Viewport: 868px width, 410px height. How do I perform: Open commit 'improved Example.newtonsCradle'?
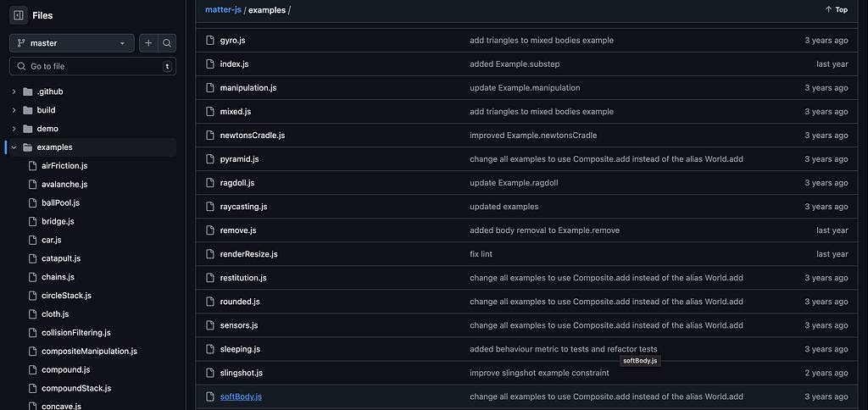[x=533, y=136]
